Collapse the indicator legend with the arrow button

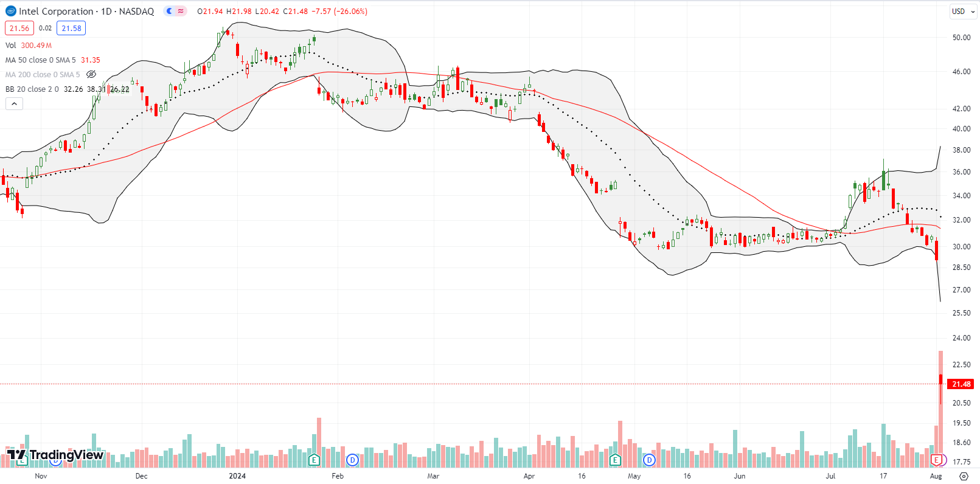(x=14, y=103)
